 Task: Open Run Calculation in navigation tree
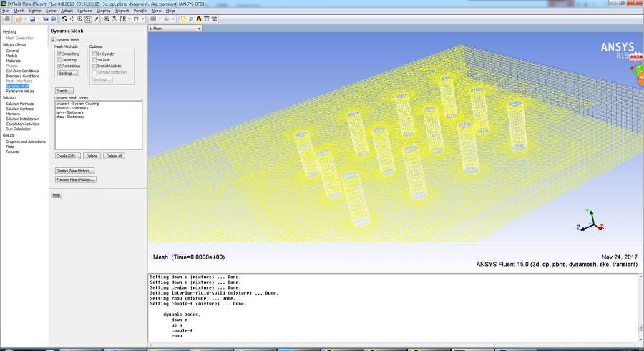tap(19, 129)
